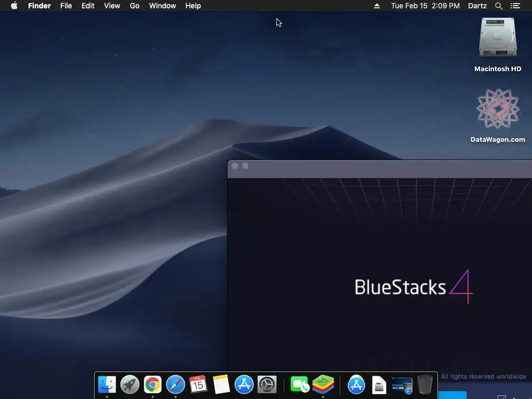This screenshot has width=532, height=399.
Task: Open the Safari web shortcut thumbnail in dock
Action: [402, 385]
